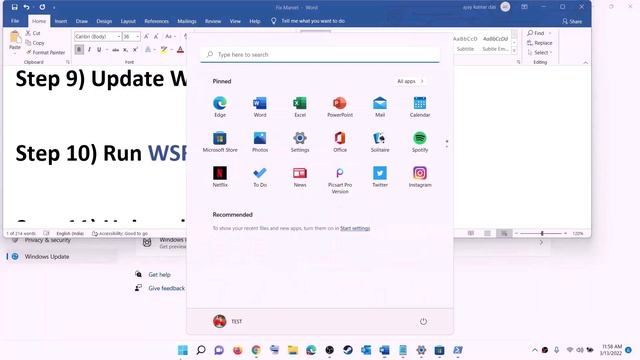Click Copy in Clipboard group

[35, 43]
